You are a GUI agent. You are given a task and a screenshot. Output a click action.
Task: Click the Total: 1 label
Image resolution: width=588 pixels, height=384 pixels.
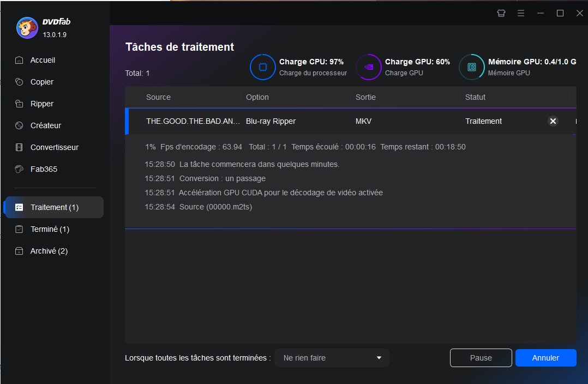click(x=137, y=73)
